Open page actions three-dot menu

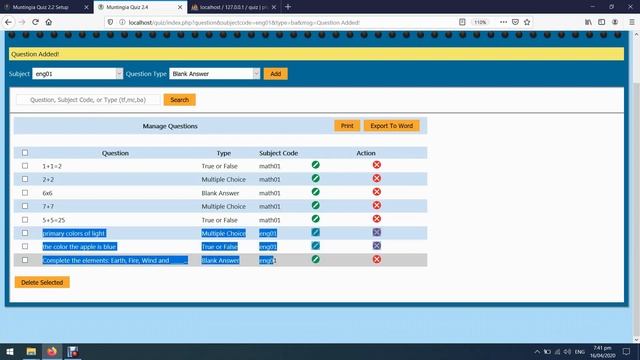[503, 22]
